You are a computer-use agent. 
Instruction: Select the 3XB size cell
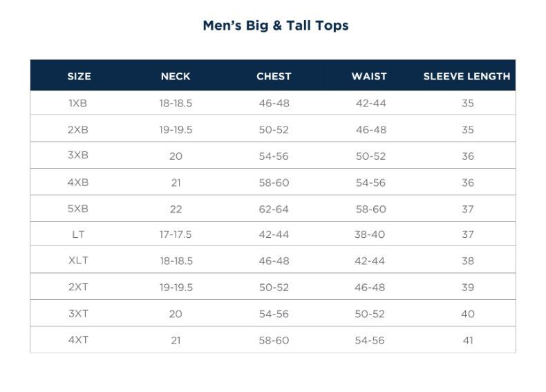click(x=78, y=156)
